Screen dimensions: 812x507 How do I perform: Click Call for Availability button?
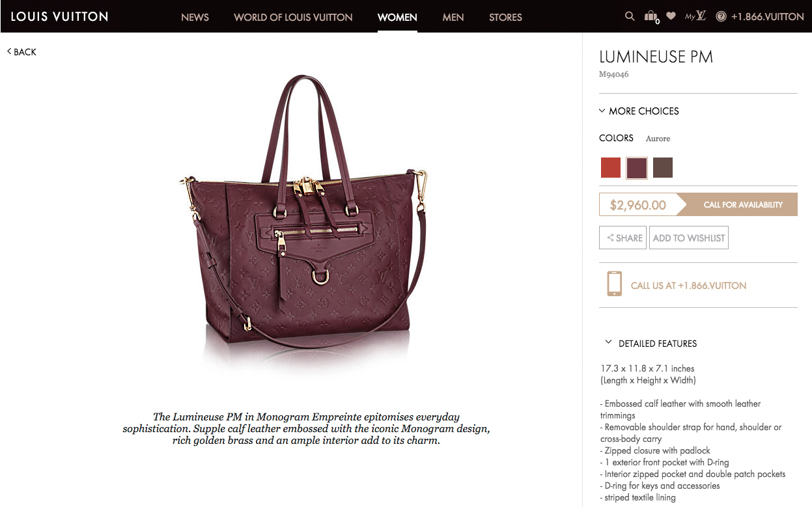click(742, 204)
